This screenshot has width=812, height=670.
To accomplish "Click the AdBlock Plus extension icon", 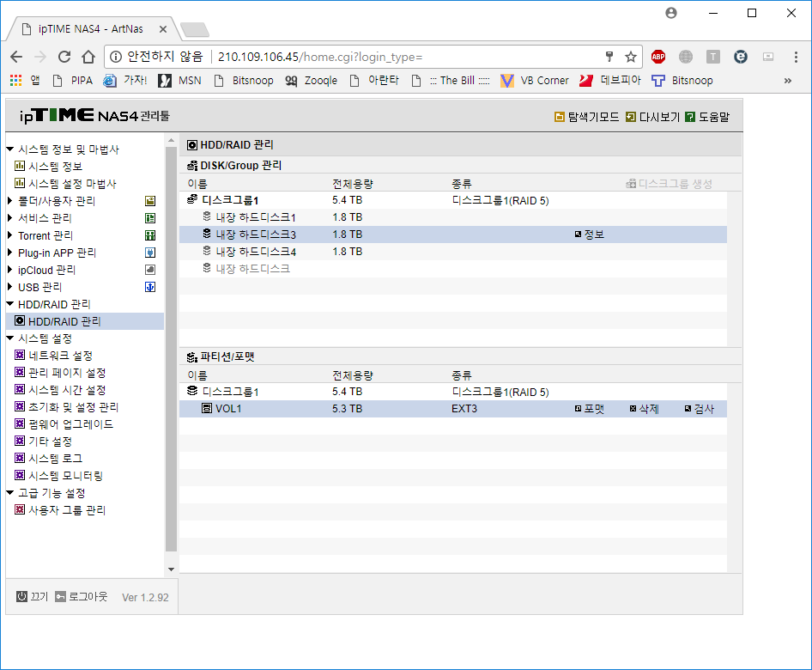I will (658, 57).
